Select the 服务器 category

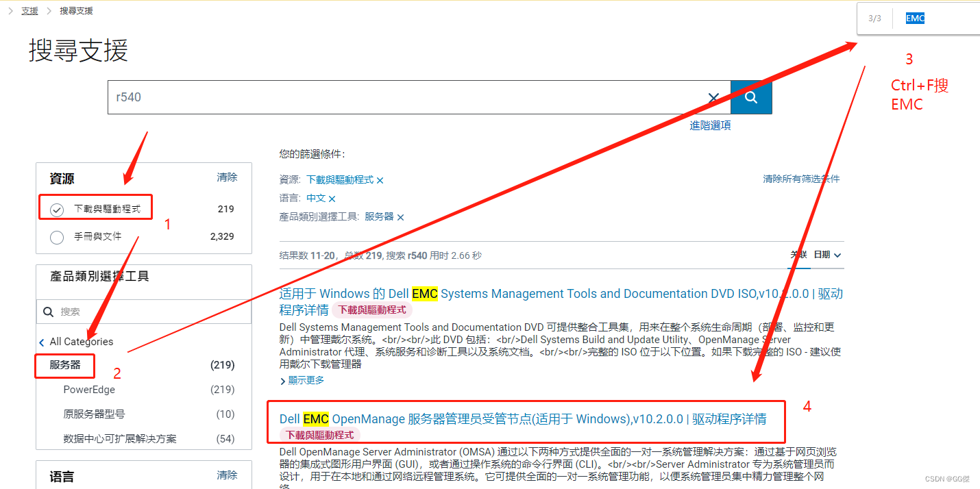coord(65,365)
